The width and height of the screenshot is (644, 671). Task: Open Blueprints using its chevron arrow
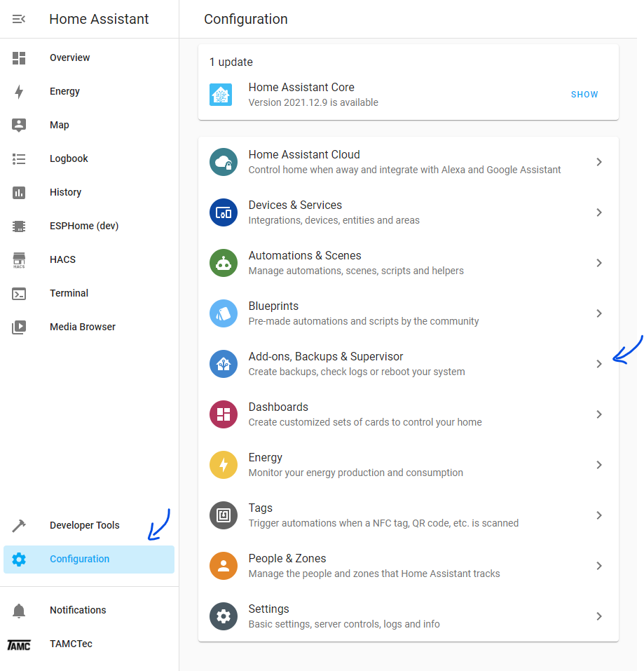click(x=599, y=313)
